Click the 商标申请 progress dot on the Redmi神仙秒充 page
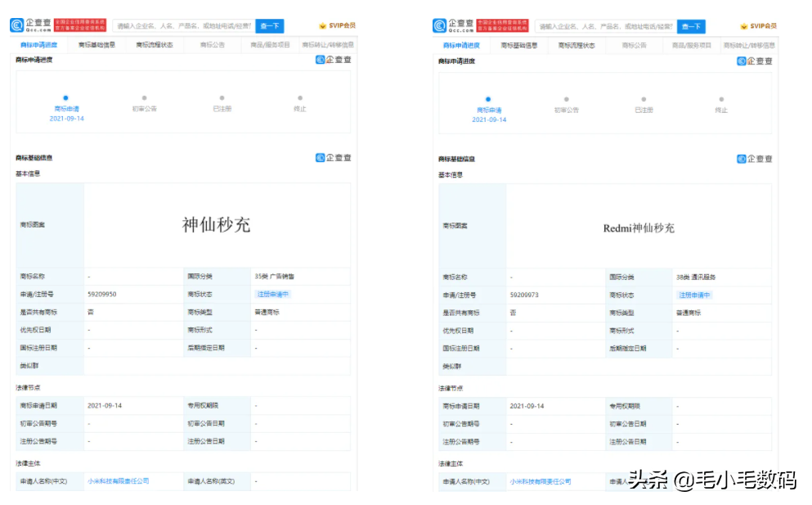The height and width of the screenshot is (505, 812). coord(488,98)
